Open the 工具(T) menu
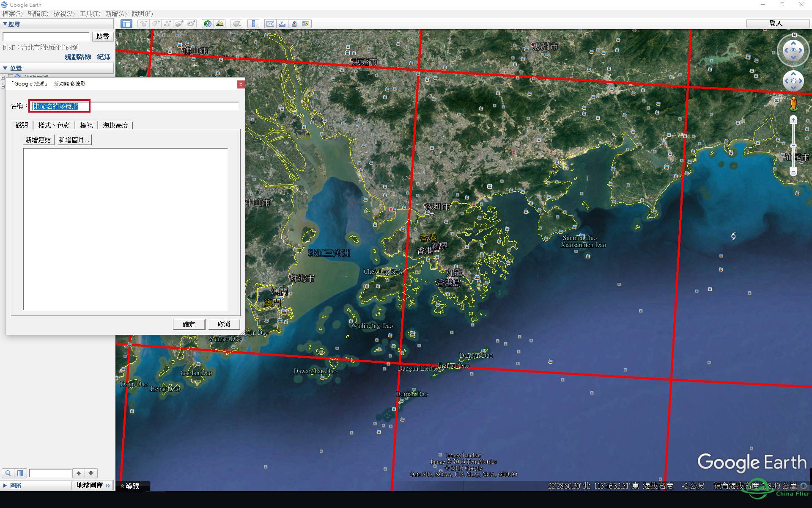Screen dimensions: 812x508 coord(90,14)
